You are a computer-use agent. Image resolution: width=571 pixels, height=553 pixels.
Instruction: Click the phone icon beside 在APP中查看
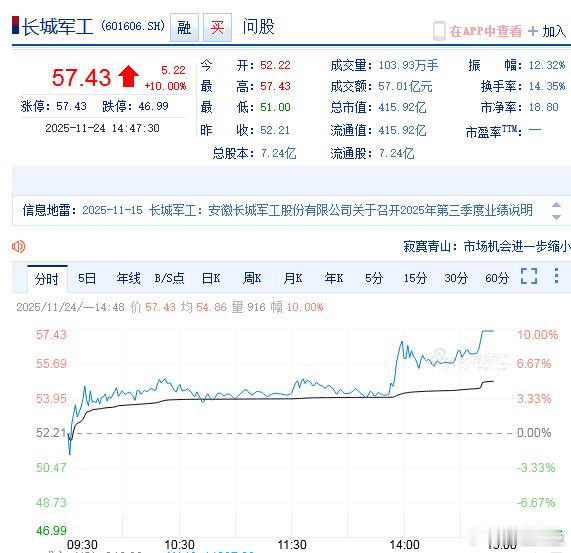point(439,31)
